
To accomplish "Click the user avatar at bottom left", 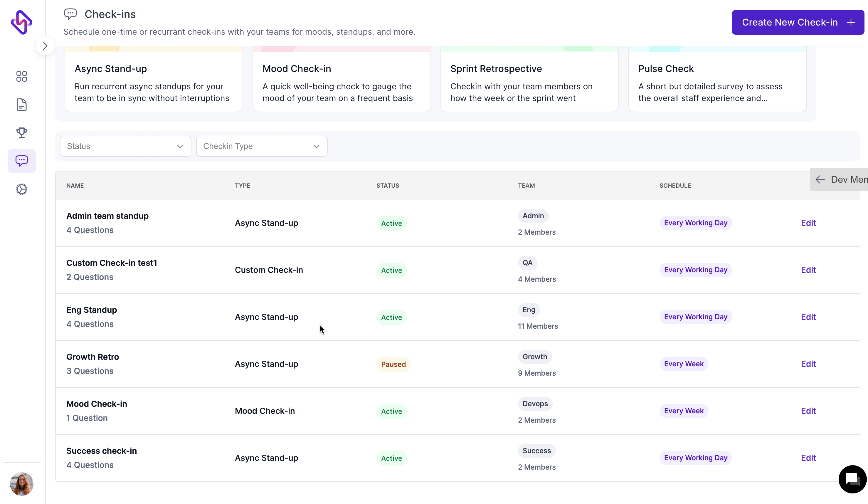I will (x=22, y=484).
